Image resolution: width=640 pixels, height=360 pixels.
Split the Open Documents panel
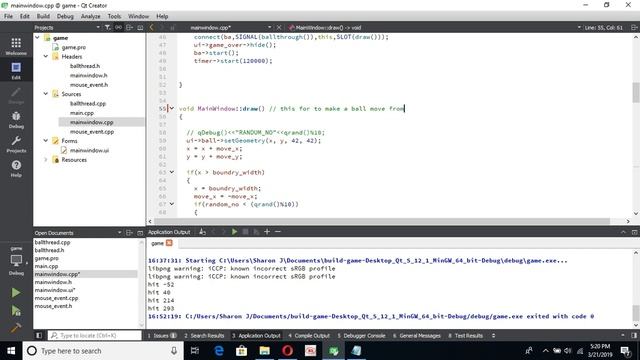(129, 233)
